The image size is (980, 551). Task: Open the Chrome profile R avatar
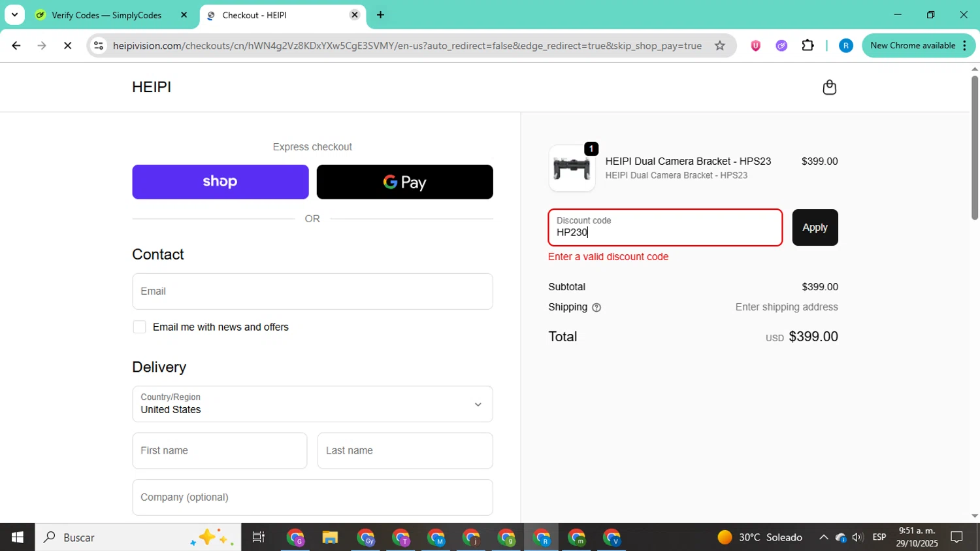click(x=845, y=46)
